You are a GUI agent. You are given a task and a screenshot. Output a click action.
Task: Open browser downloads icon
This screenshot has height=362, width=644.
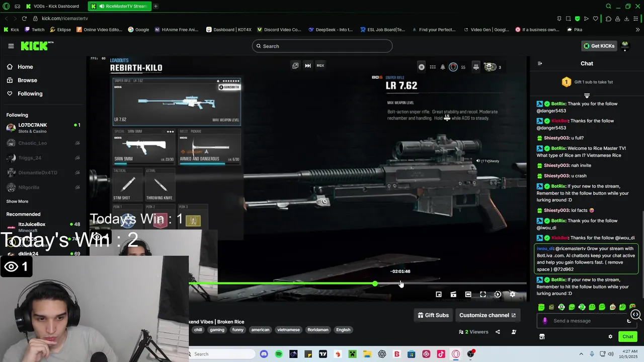pos(627,19)
